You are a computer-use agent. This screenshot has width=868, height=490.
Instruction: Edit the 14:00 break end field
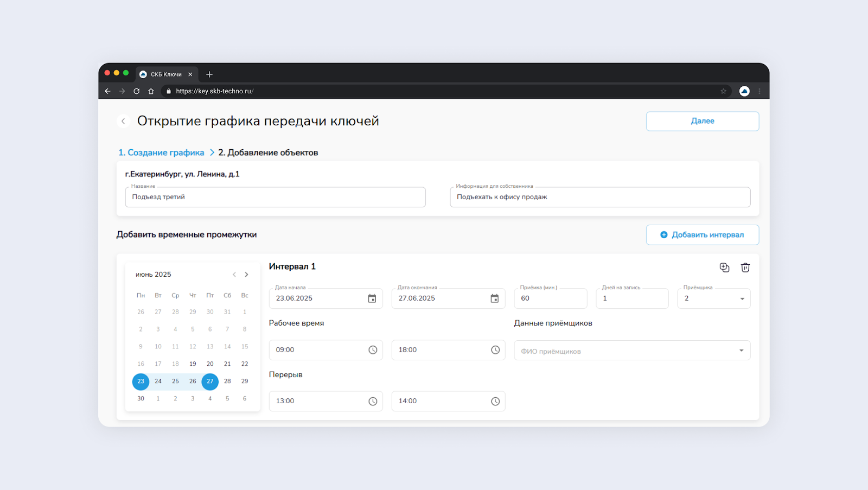coord(449,401)
